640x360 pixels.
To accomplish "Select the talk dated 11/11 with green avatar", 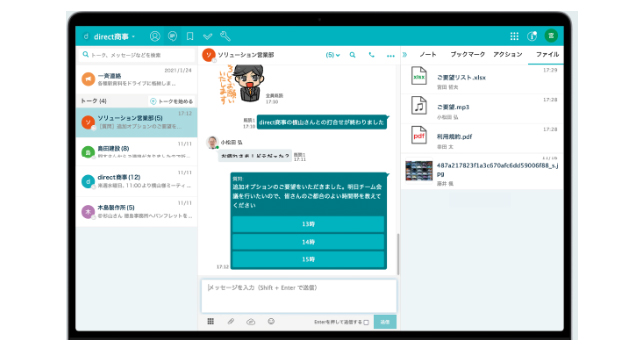I will (x=136, y=152).
